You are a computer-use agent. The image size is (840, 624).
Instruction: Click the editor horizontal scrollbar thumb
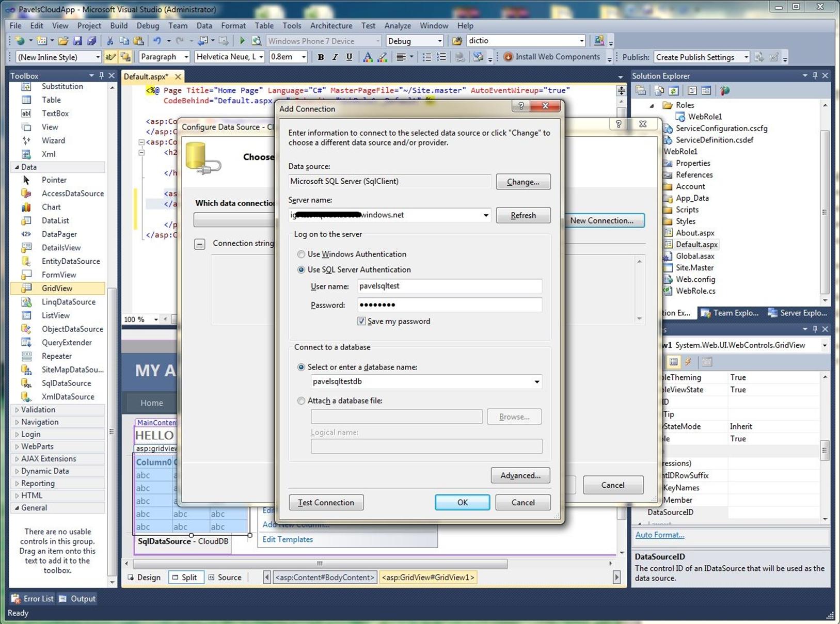click(x=320, y=564)
